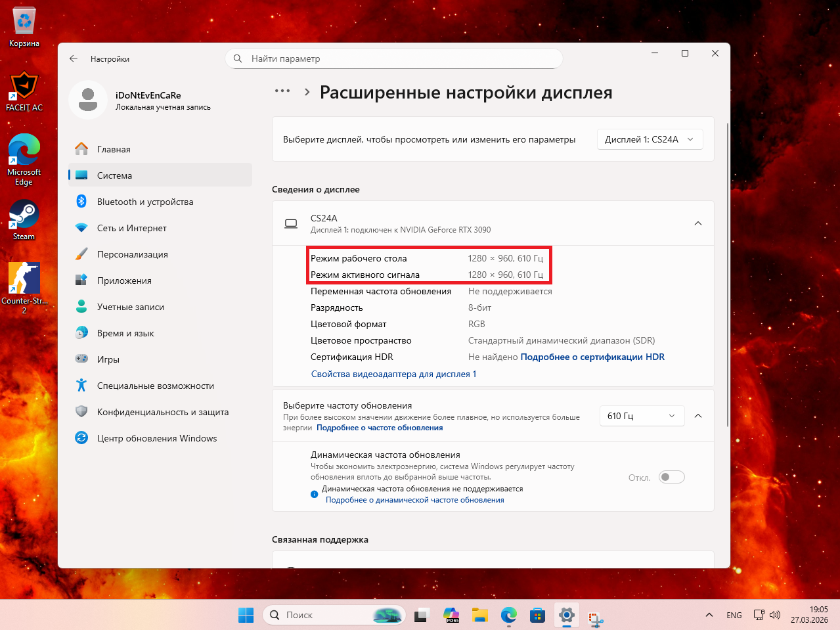This screenshot has width=840, height=630.
Task: Click the Не поддерживается value text
Action: (x=510, y=291)
